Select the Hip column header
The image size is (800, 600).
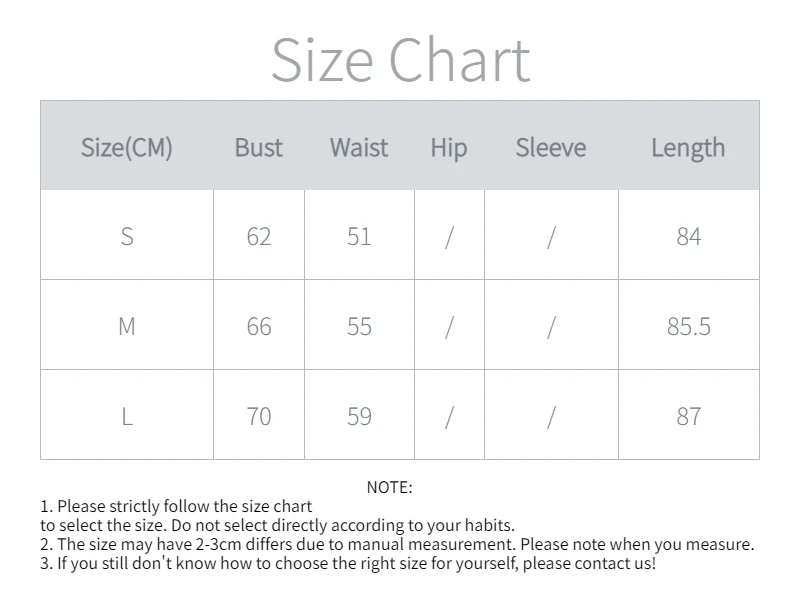click(449, 148)
